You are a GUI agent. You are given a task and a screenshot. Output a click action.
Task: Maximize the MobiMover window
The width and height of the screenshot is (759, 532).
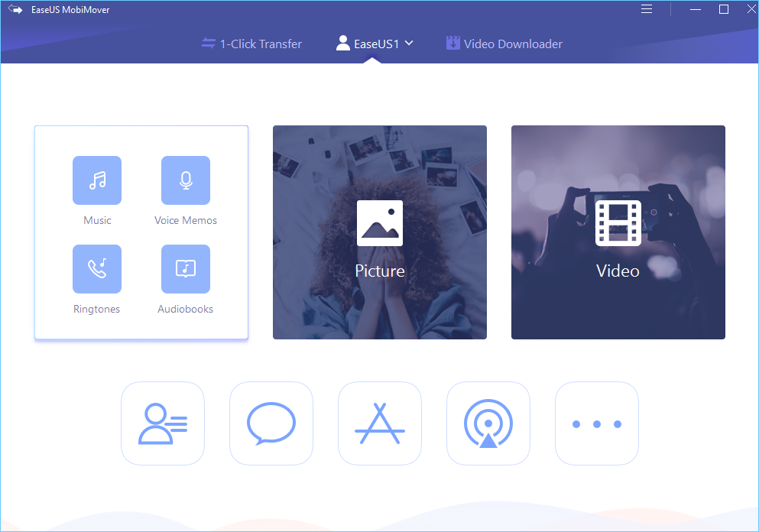(x=724, y=10)
